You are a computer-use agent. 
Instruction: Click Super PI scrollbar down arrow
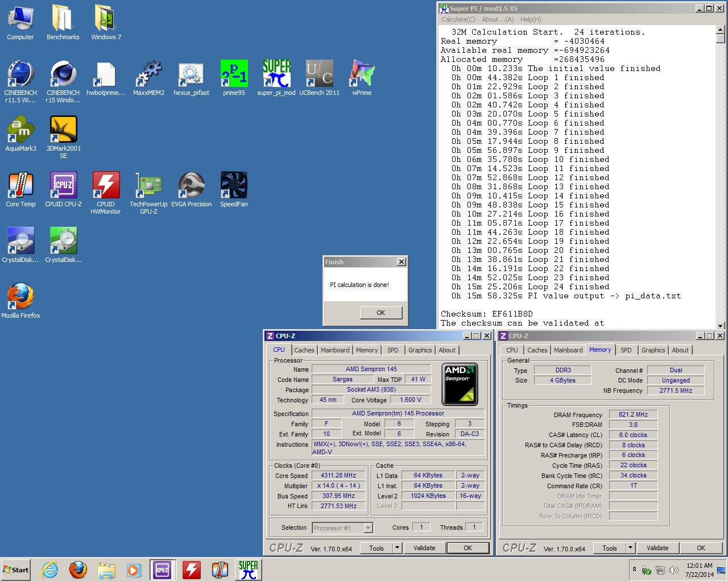click(721, 326)
